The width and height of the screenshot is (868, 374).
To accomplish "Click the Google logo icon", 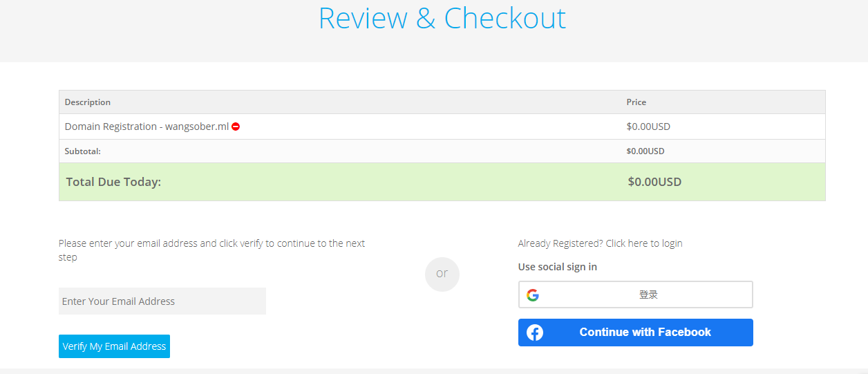I will click(532, 295).
